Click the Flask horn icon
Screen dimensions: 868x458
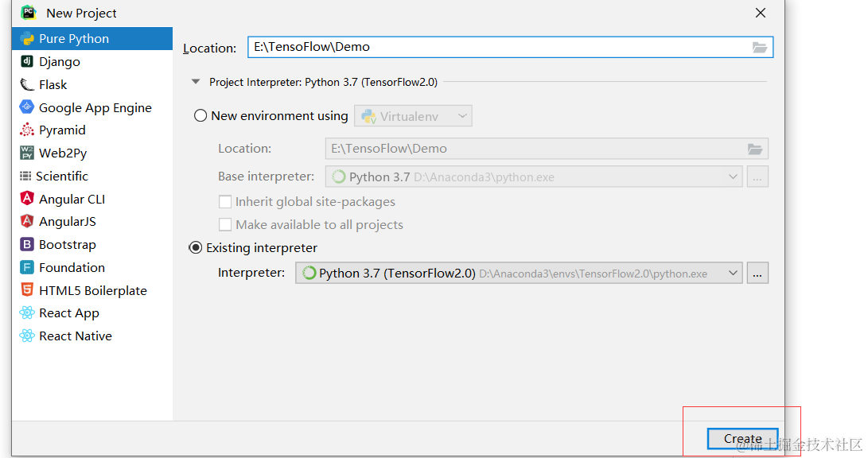click(x=26, y=84)
